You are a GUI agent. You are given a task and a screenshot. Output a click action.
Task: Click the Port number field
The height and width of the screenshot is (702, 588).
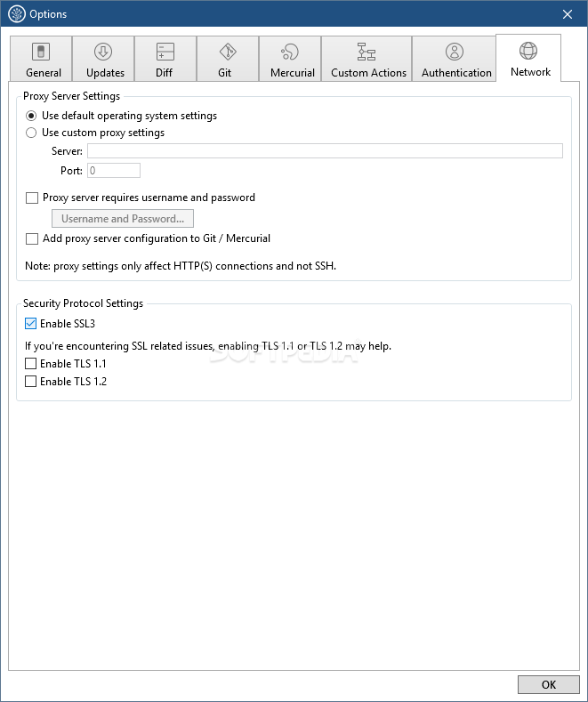coord(114,171)
